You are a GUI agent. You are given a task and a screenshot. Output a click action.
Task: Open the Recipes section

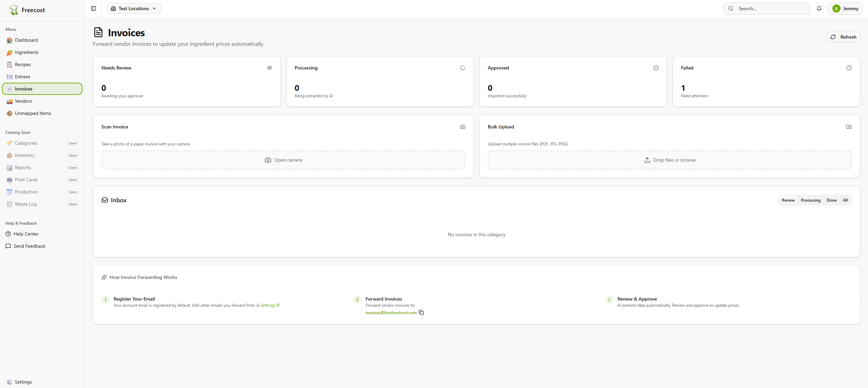23,64
